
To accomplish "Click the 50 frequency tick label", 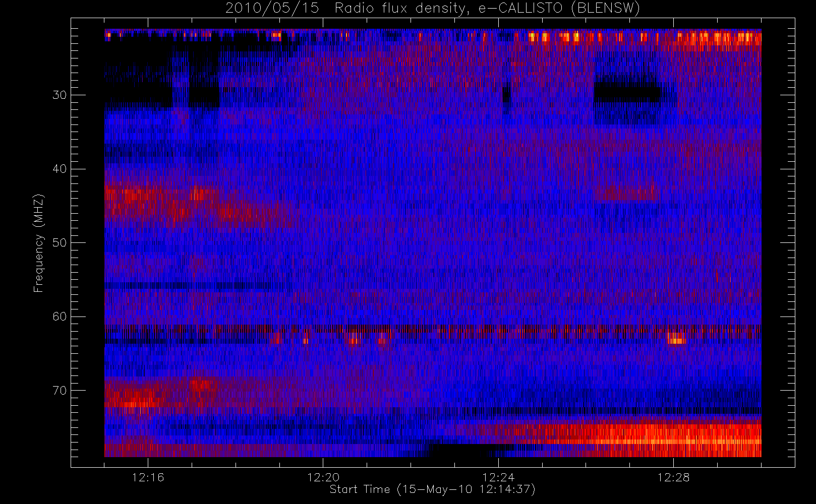I will 60,242.
